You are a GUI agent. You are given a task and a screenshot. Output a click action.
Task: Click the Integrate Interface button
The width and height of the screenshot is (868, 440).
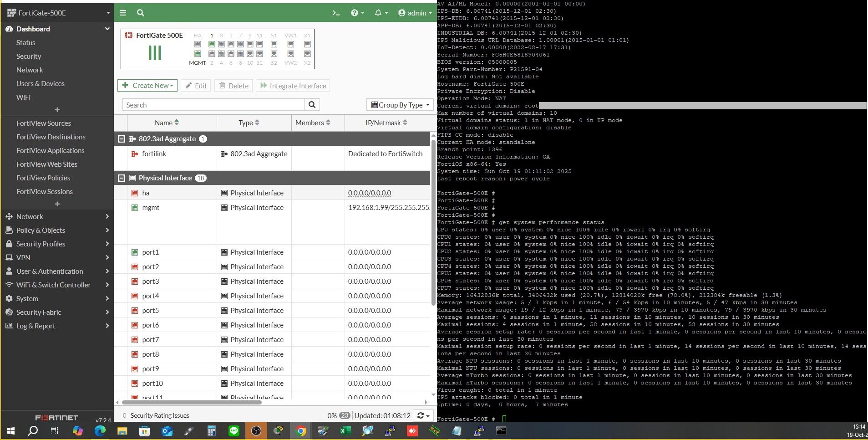[x=293, y=86]
